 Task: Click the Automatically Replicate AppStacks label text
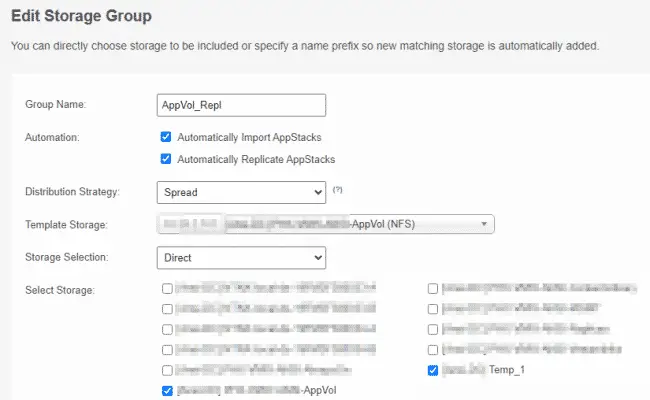click(256, 159)
